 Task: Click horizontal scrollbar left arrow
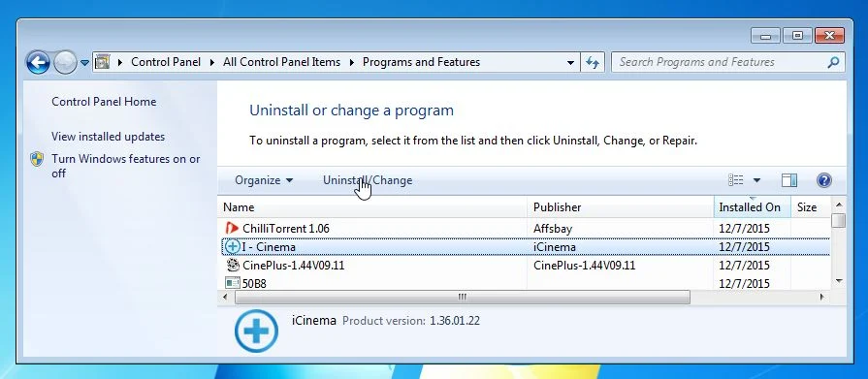point(225,298)
